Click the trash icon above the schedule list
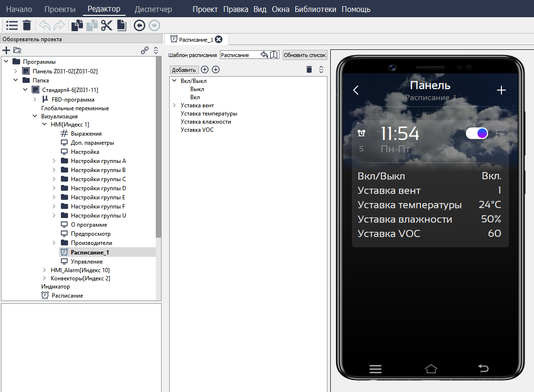This screenshot has width=534, height=392. tap(309, 69)
